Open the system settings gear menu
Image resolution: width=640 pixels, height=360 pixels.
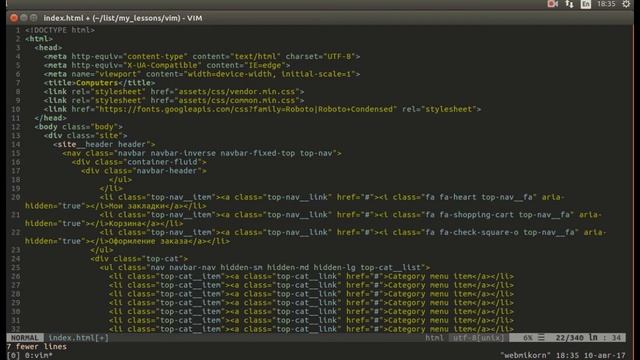tap(626, 4)
